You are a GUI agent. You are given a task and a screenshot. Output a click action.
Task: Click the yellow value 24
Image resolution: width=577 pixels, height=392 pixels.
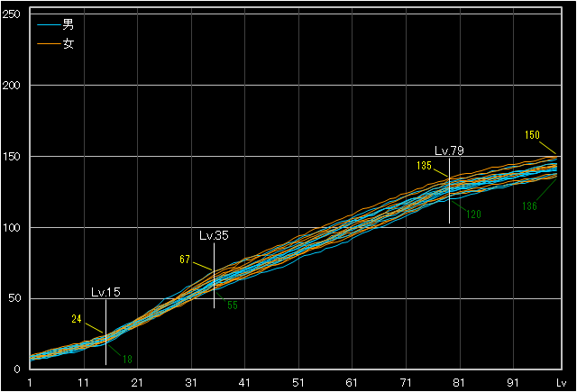point(77,319)
